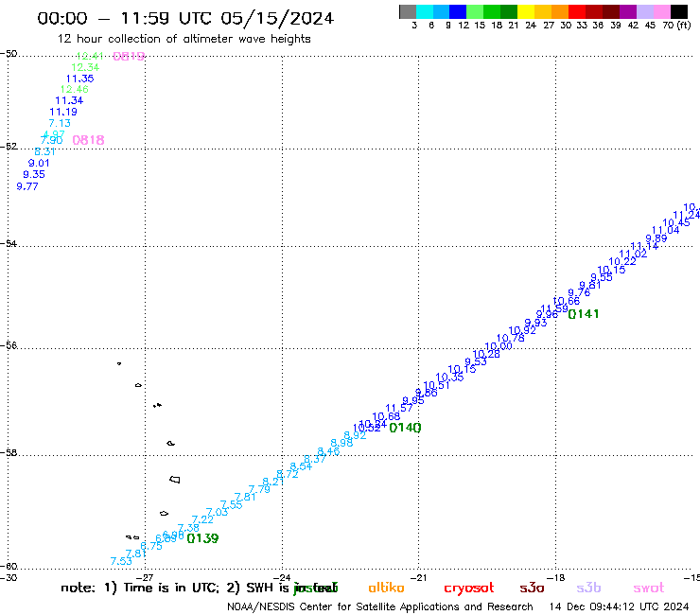This screenshot has height=615, width=700.
Task: Click the wave height value 9.93
Action: coord(535,323)
